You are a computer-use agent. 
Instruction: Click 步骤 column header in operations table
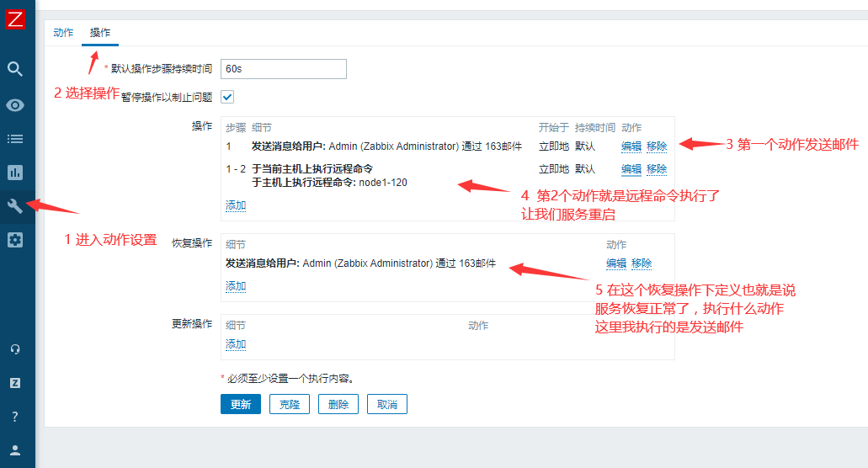click(x=236, y=128)
